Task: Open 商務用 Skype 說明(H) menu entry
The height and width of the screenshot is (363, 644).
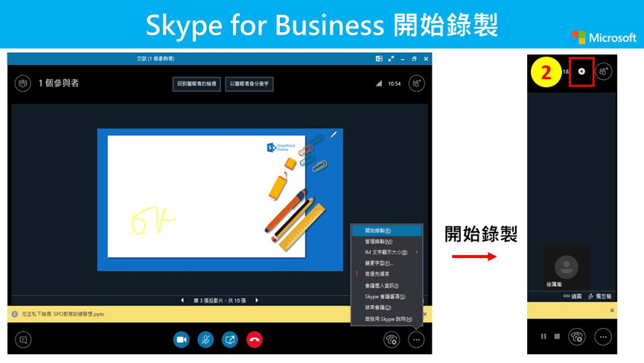Action: coord(386,319)
